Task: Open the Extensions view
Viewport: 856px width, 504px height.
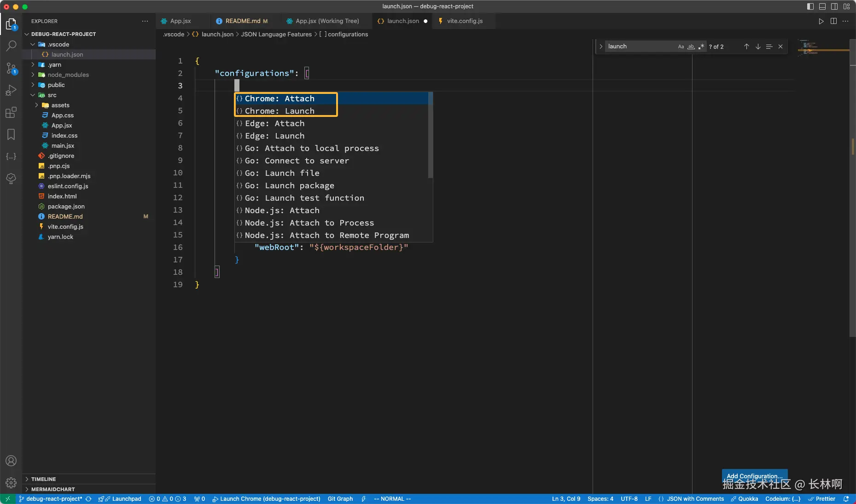Action: (11, 113)
